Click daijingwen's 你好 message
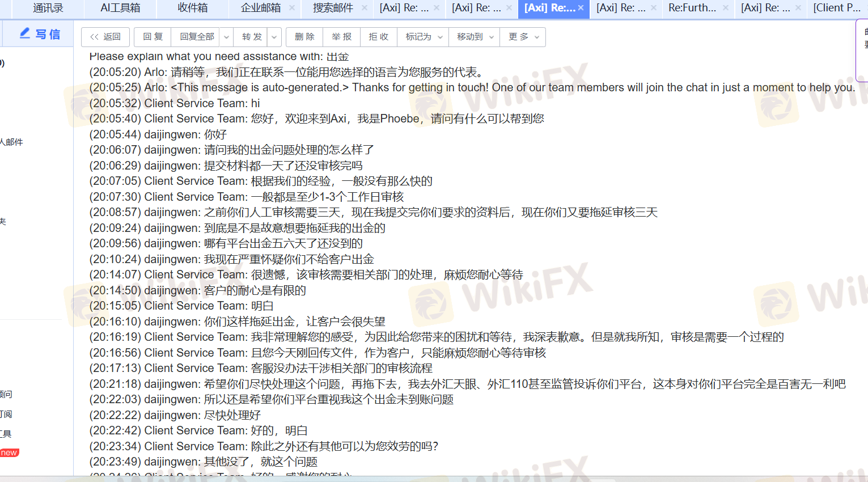The height and width of the screenshot is (482, 868). [158, 134]
